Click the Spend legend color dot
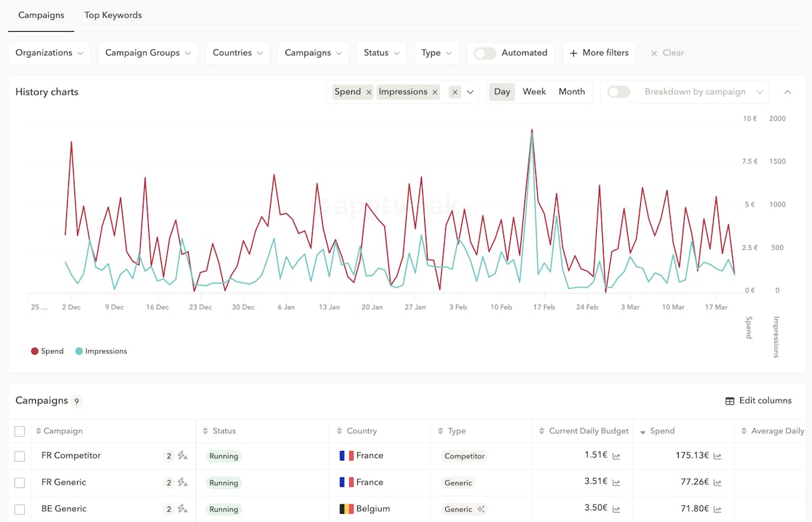Screen dimensions: 812x522 pos(35,351)
